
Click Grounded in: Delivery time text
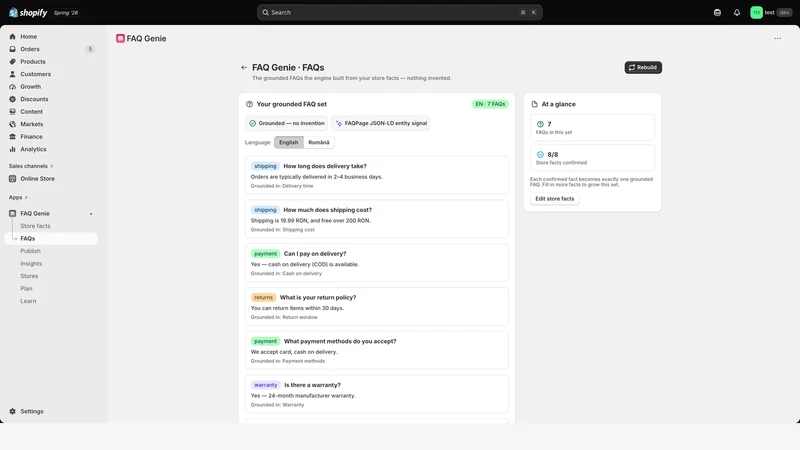pos(282,186)
